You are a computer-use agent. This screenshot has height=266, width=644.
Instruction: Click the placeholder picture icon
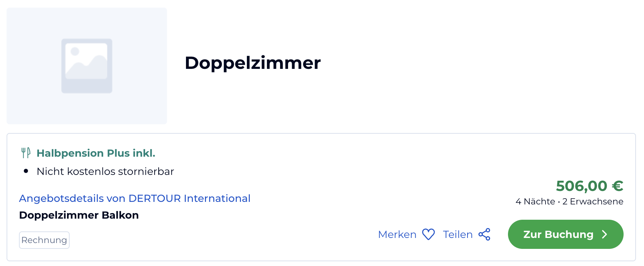(87, 66)
